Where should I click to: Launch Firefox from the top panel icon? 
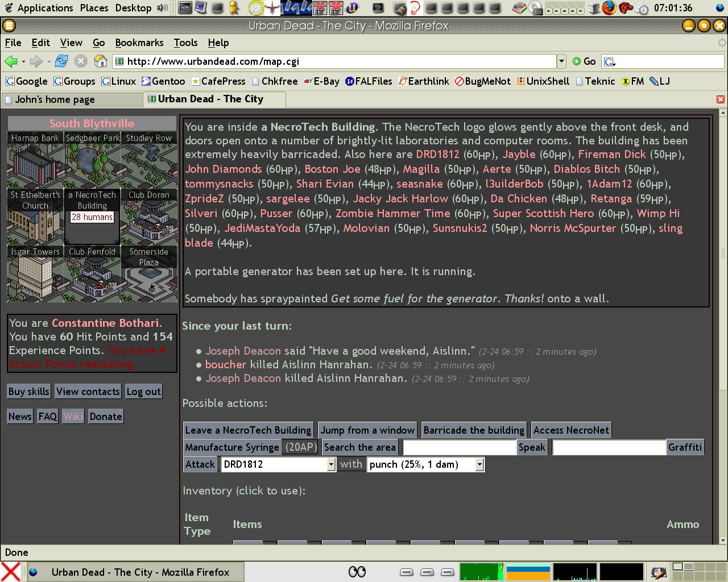pos(609,8)
